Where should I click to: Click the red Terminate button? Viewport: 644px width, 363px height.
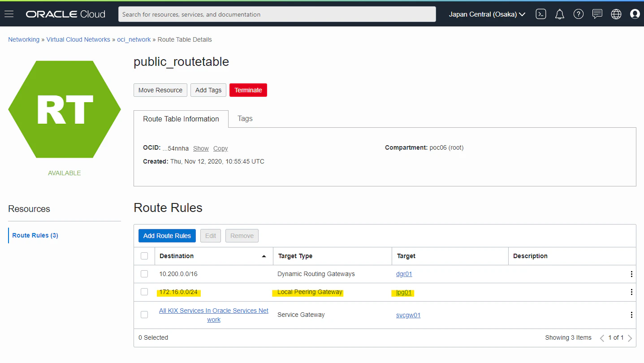point(248,90)
